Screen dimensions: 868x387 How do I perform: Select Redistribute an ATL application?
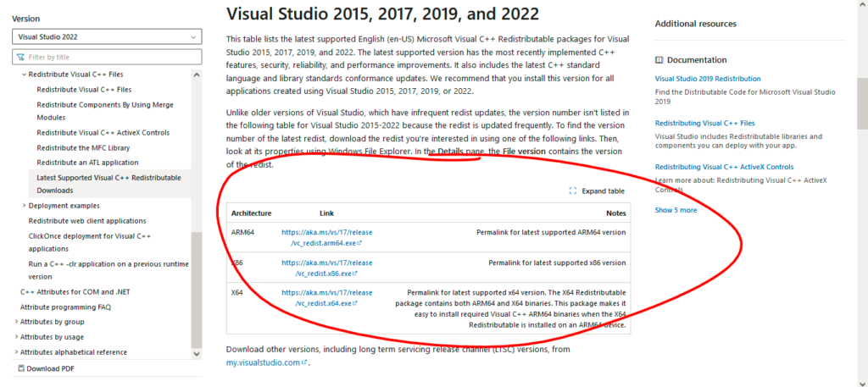87,162
